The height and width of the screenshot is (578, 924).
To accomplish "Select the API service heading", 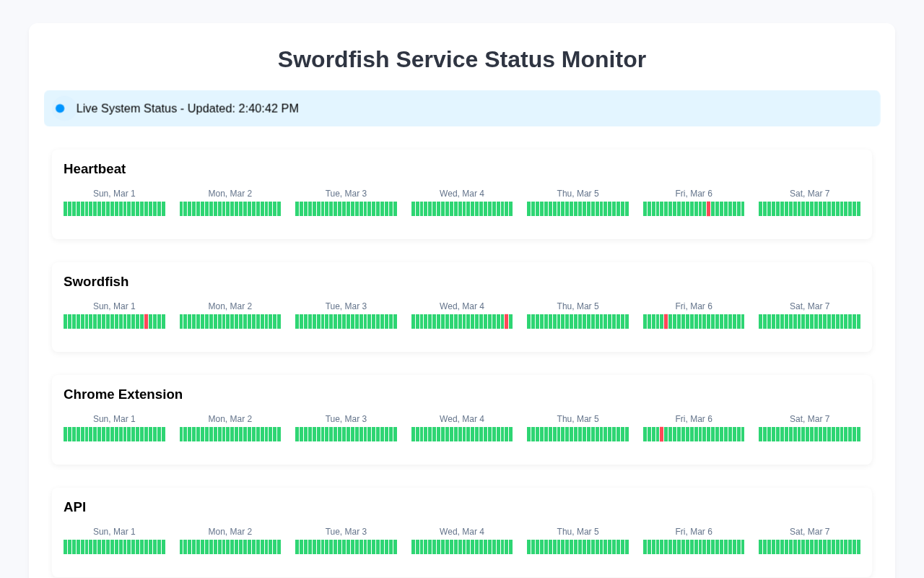I will click(x=74, y=507).
